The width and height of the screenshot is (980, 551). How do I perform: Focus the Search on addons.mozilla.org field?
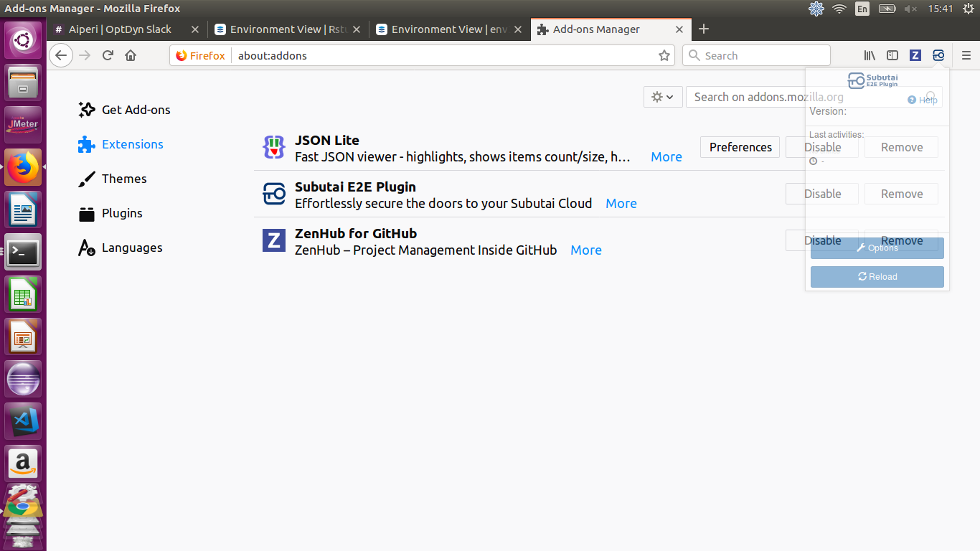coord(814,97)
